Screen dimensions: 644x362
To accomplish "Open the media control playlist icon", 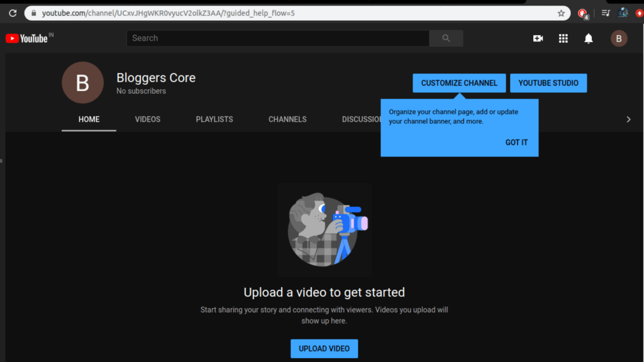I will (606, 13).
